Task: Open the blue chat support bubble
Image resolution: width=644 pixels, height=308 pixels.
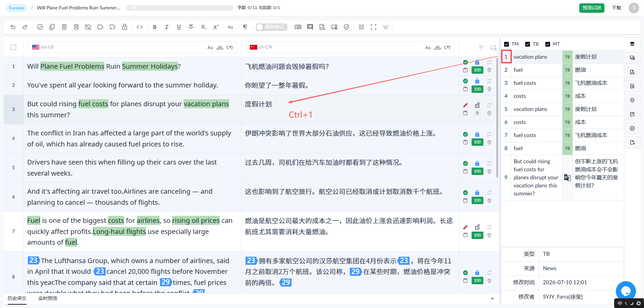Action: click(626, 291)
